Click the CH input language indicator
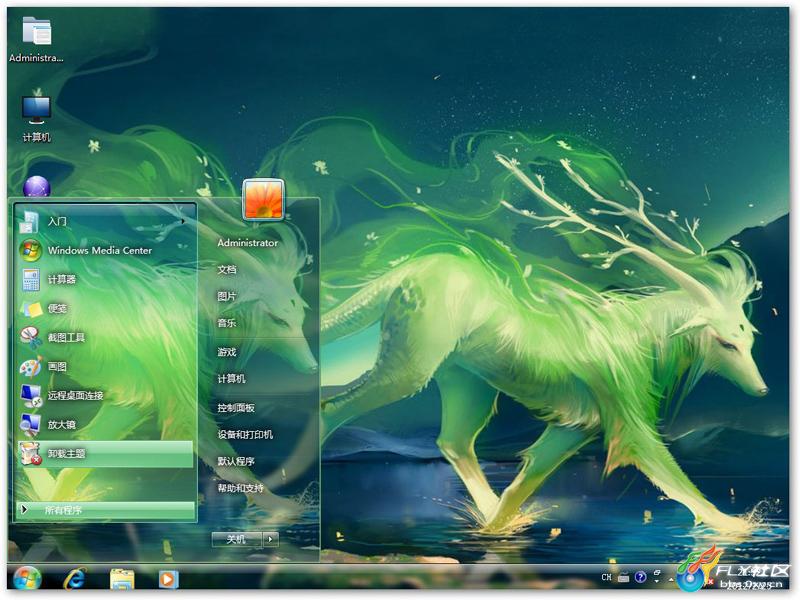 tap(606, 577)
